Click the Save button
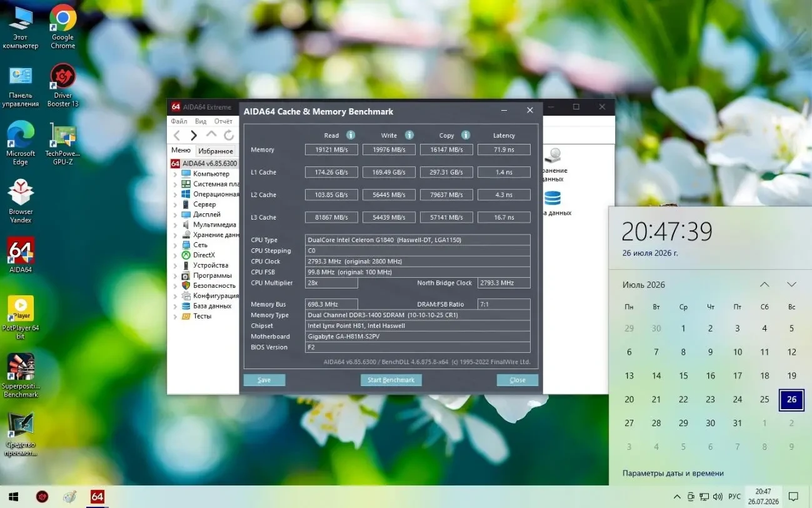Screen dimensions: 812x508 tap(264, 380)
